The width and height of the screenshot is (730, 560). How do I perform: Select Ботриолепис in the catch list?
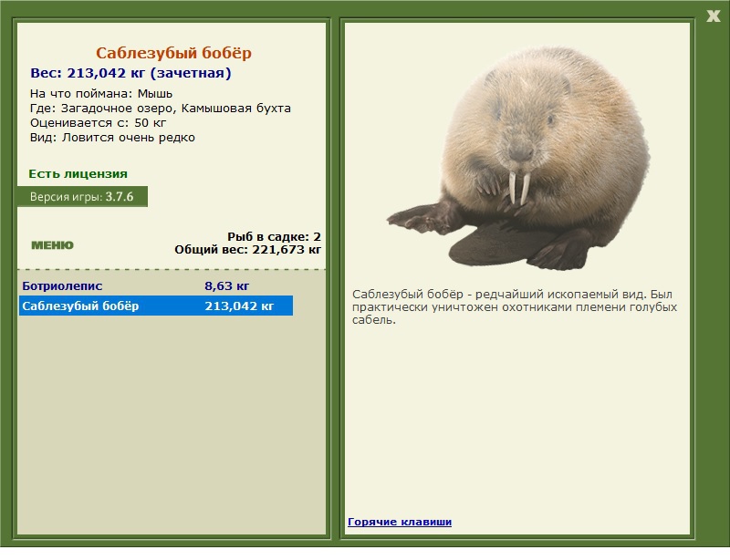pos(62,285)
